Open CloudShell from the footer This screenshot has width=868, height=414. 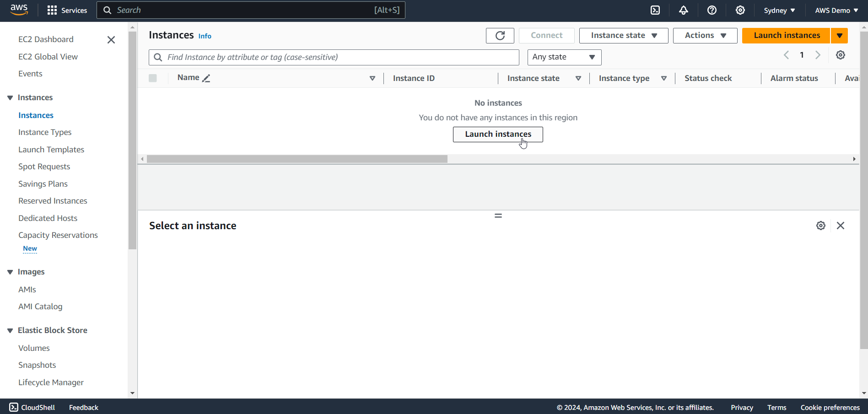[32, 407]
